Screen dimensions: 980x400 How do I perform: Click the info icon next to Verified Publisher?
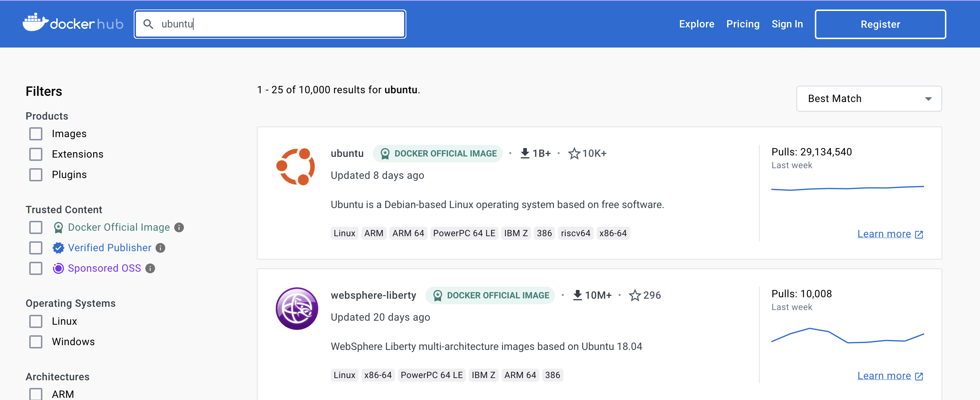click(160, 248)
